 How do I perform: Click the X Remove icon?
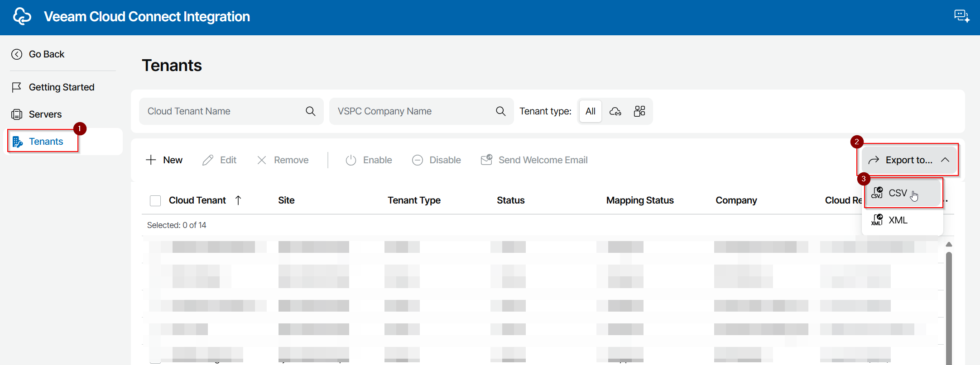(x=262, y=160)
